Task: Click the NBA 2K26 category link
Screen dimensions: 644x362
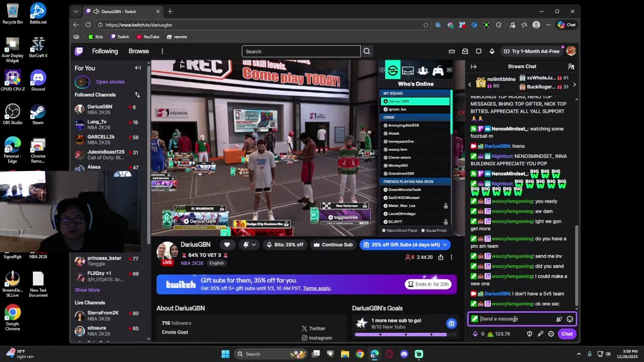Action: point(192,263)
